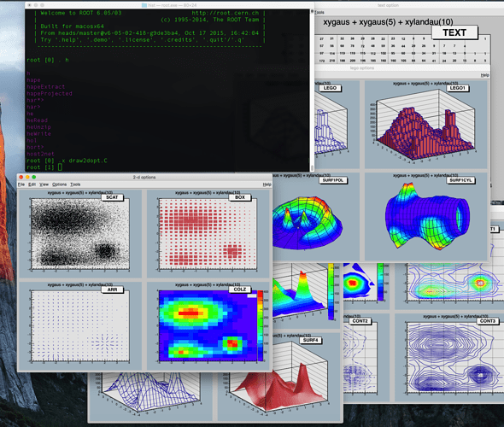
Task: Open Tools menu in text option window
Action: tap(319, 12)
